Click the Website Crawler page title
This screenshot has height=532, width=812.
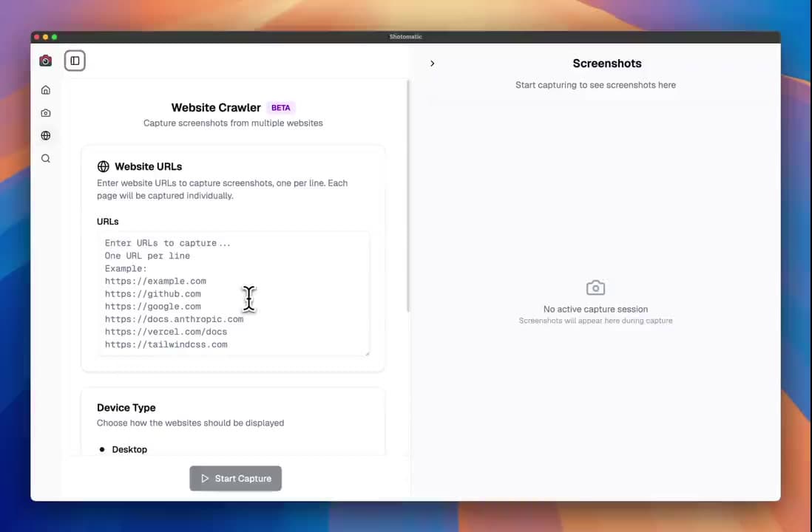click(x=215, y=107)
